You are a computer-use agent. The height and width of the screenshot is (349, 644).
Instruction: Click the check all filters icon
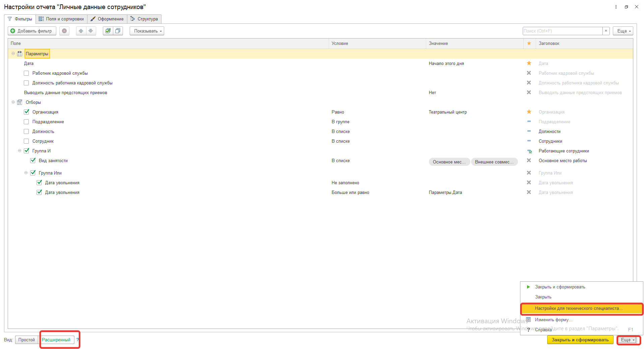[x=108, y=31]
